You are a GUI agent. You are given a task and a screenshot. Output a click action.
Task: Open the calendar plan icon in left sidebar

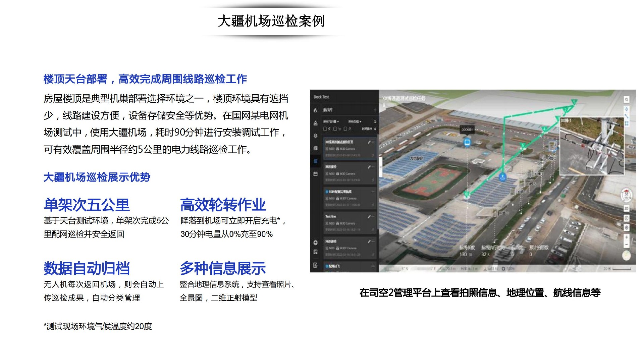pyautogui.click(x=315, y=174)
